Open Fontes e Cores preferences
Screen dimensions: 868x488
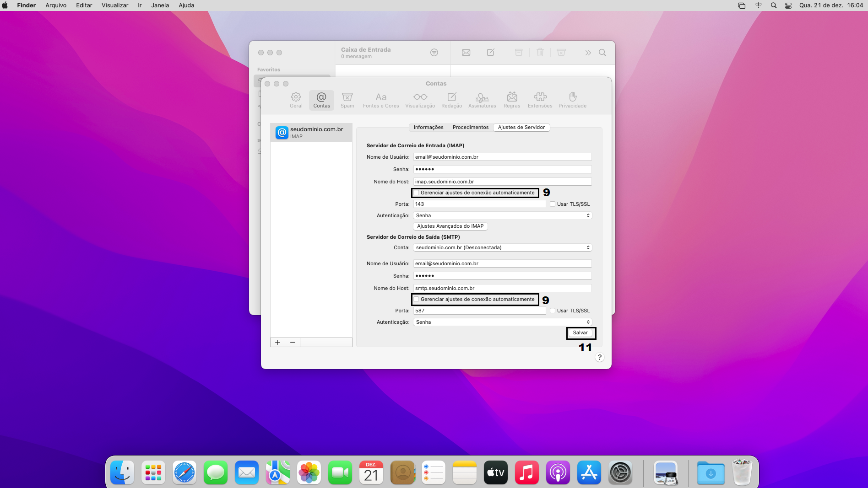pos(380,100)
